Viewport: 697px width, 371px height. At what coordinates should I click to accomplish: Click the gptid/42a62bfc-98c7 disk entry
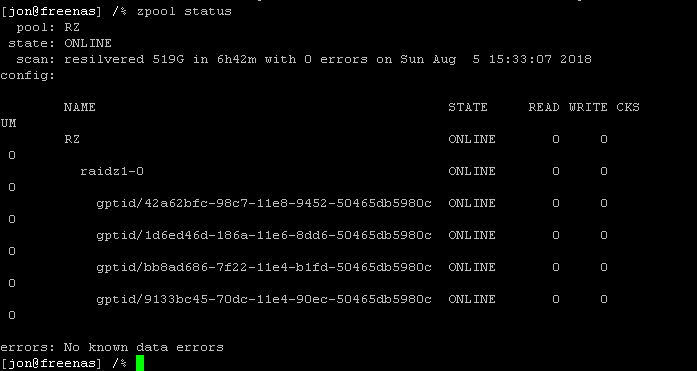click(264, 203)
